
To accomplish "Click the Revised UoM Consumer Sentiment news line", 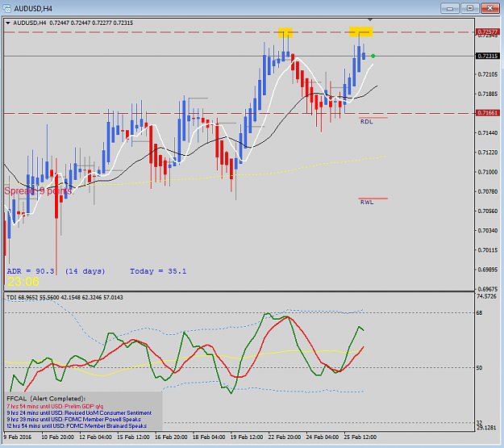I will tap(79, 413).
